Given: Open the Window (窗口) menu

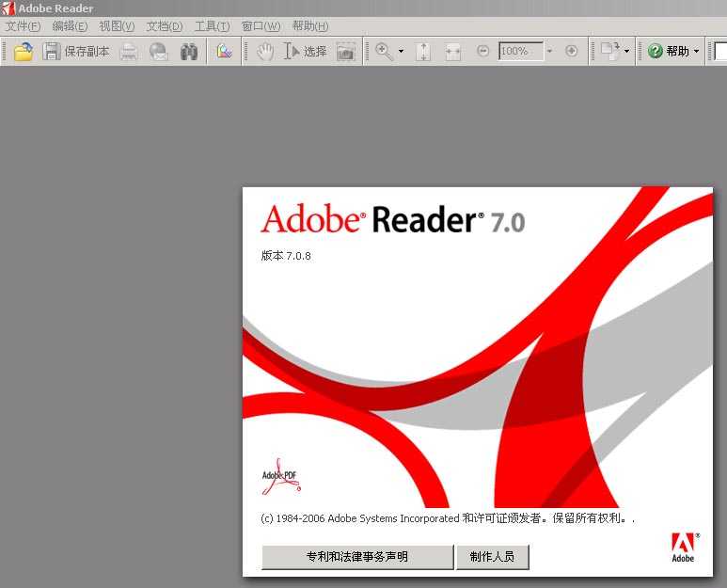Looking at the screenshot, I should click(261, 26).
